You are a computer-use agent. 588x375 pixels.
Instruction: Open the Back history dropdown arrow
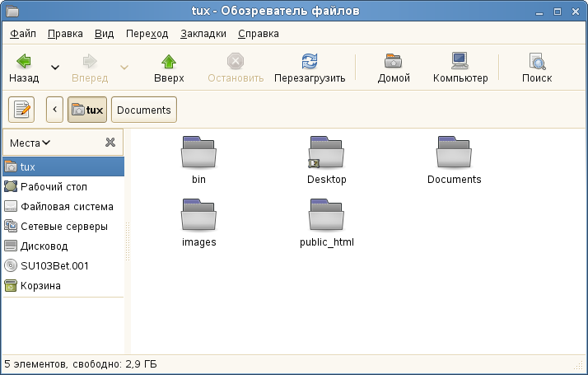pos(55,68)
